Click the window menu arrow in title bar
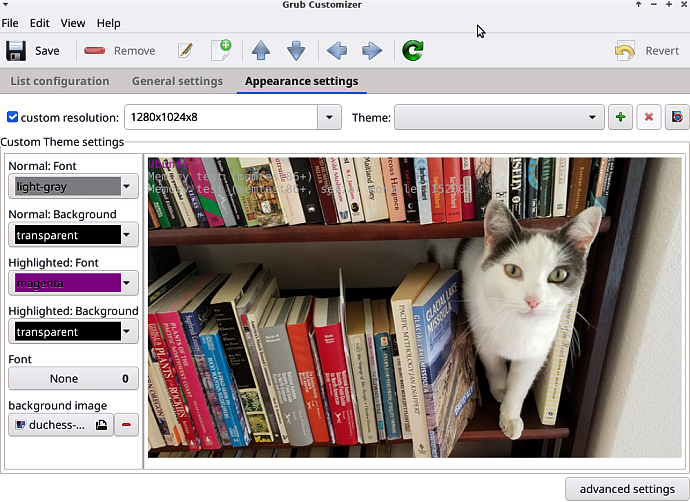This screenshot has height=502, width=690. tap(5, 4)
